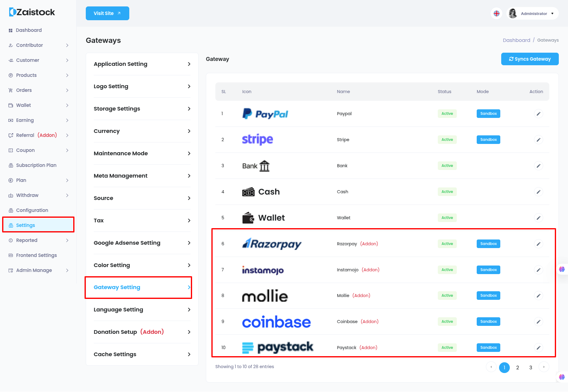Image resolution: width=568 pixels, height=392 pixels.
Task: Click the Visit Site button
Action: click(x=108, y=13)
